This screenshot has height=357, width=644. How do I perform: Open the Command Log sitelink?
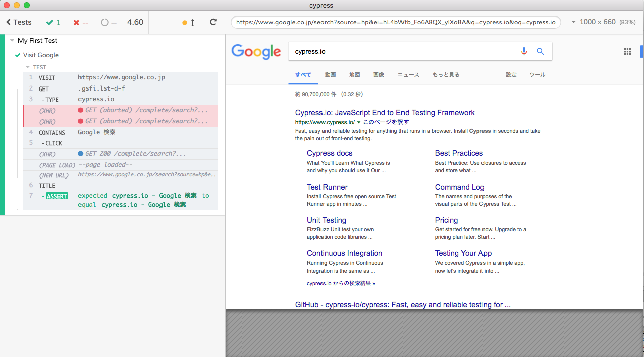[x=460, y=187]
